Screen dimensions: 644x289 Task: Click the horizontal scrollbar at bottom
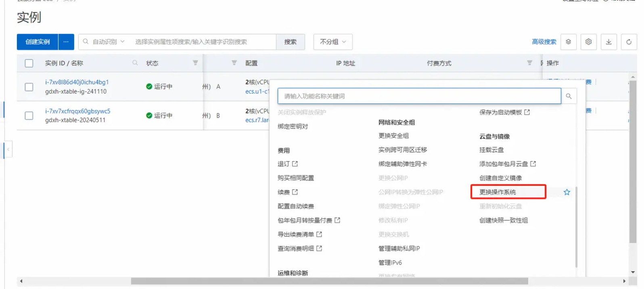(x=329, y=281)
